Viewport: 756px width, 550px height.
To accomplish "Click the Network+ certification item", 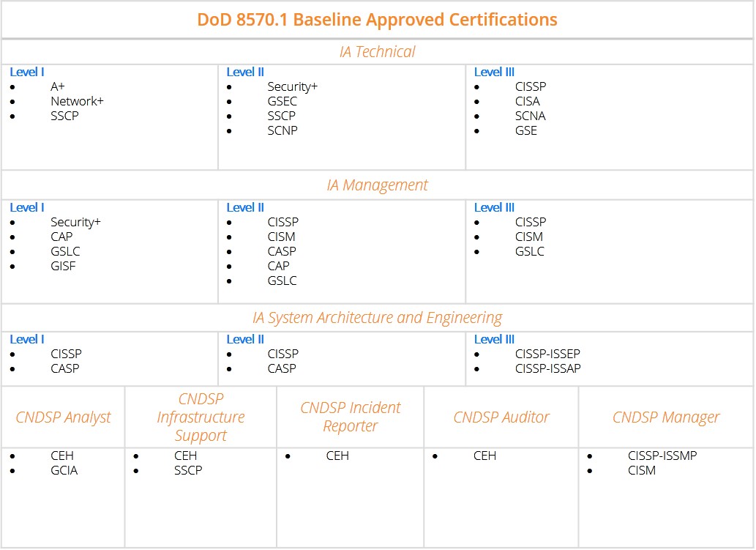I will (x=77, y=101).
